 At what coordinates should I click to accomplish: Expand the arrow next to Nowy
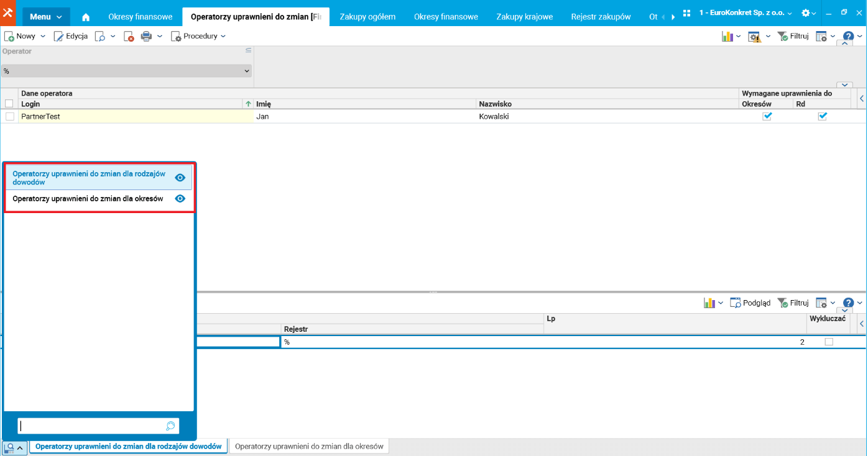tap(43, 37)
